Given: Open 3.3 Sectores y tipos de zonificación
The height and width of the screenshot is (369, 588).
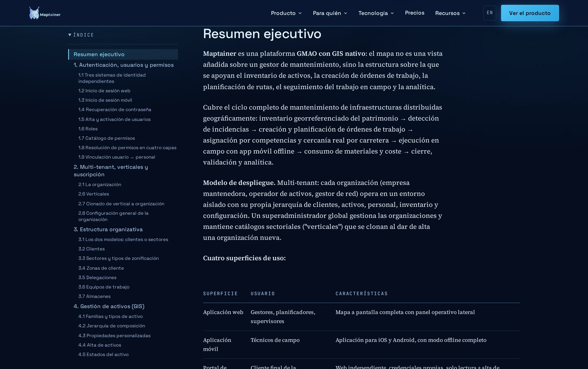Looking at the screenshot, I should pos(118,258).
